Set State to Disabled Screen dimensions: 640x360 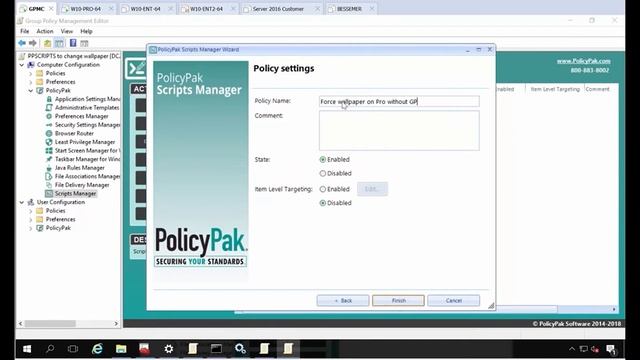click(323, 173)
